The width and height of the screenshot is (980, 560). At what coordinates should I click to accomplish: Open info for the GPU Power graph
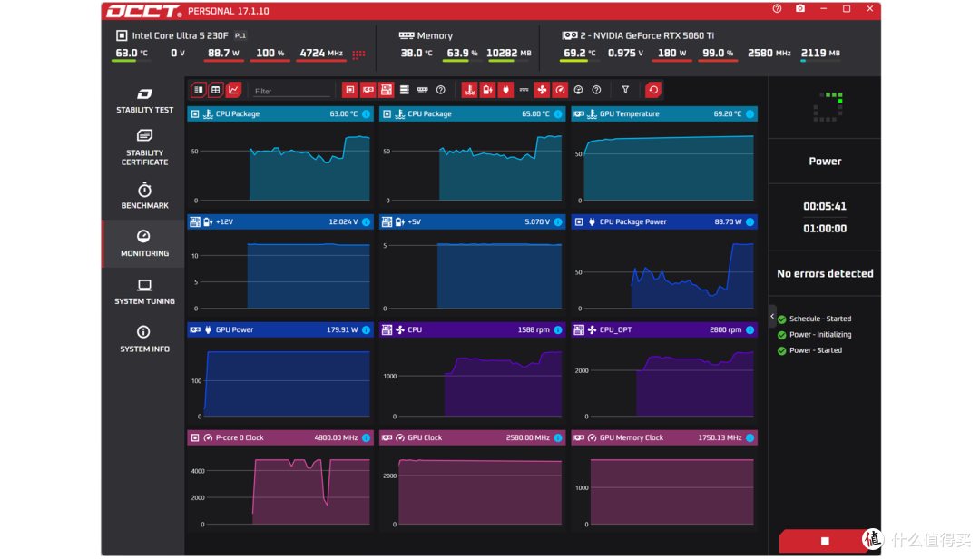click(x=367, y=330)
